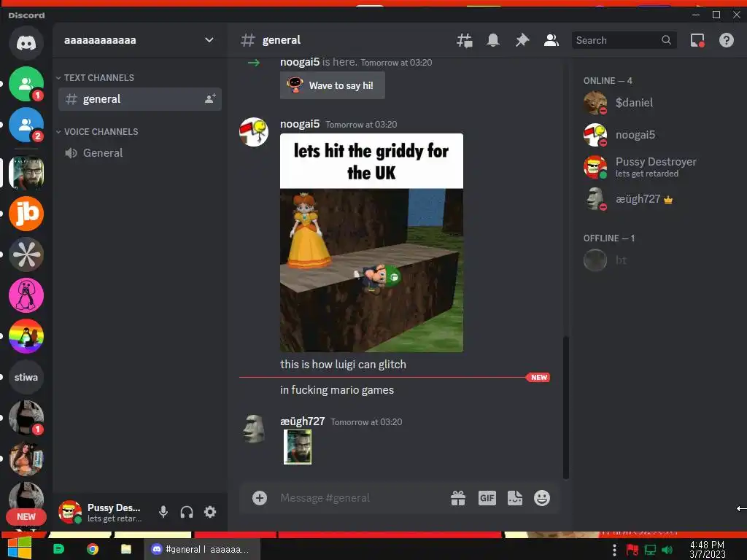The image size is (747, 560).
Task: Expand the aaaaaaaaaaaa server menu
Action: tap(139, 40)
